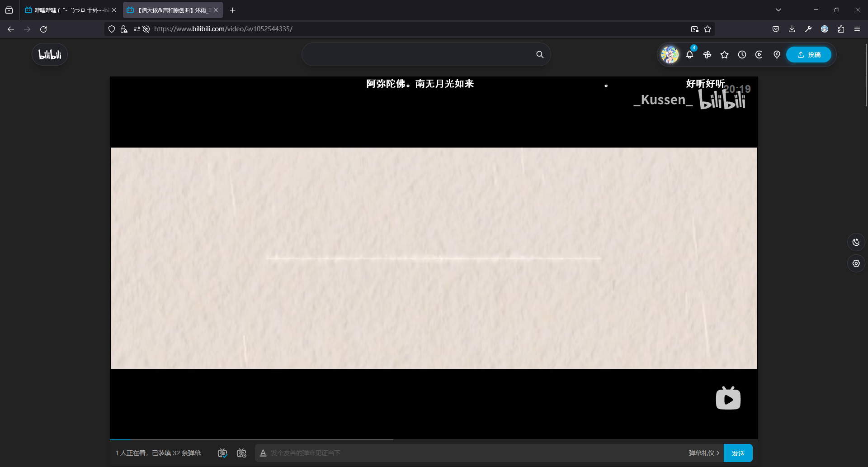Click the pinwheel dynamics feed icon

(707, 55)
